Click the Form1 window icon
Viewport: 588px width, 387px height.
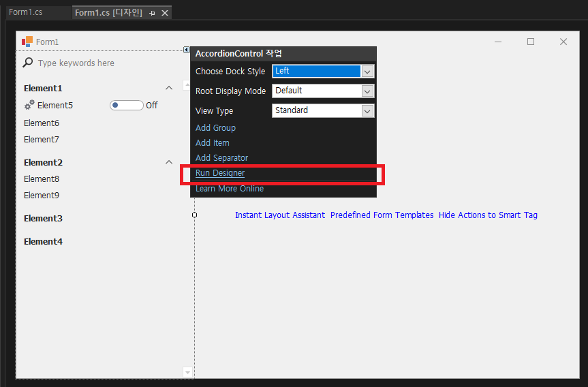pos(27,42)
